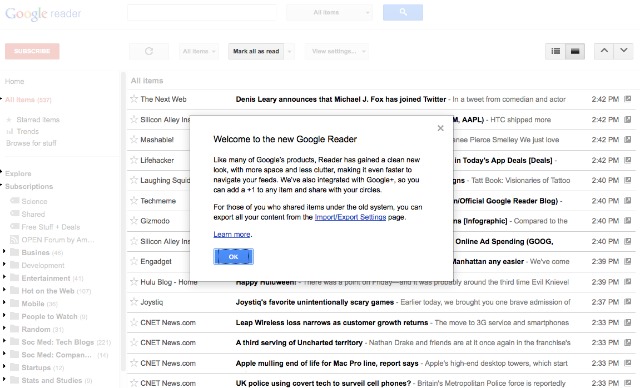Expand the Mobile folder
640x388 pixels.
(x=4, y=303)
